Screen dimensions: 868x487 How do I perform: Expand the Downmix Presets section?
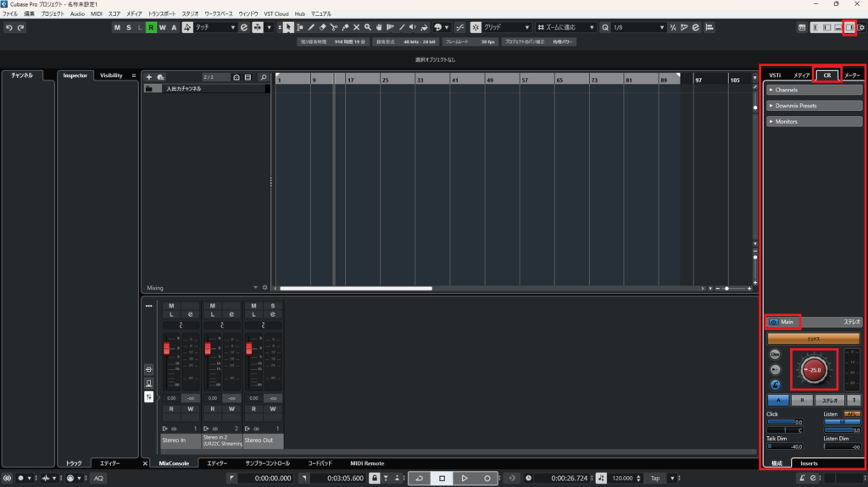pyautogui.click(x=814, y=106)
